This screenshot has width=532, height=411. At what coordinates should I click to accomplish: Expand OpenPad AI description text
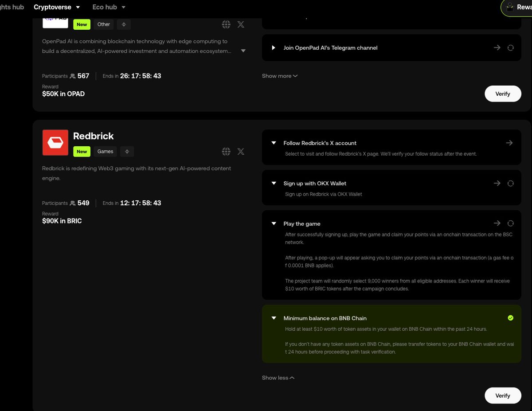243,51
